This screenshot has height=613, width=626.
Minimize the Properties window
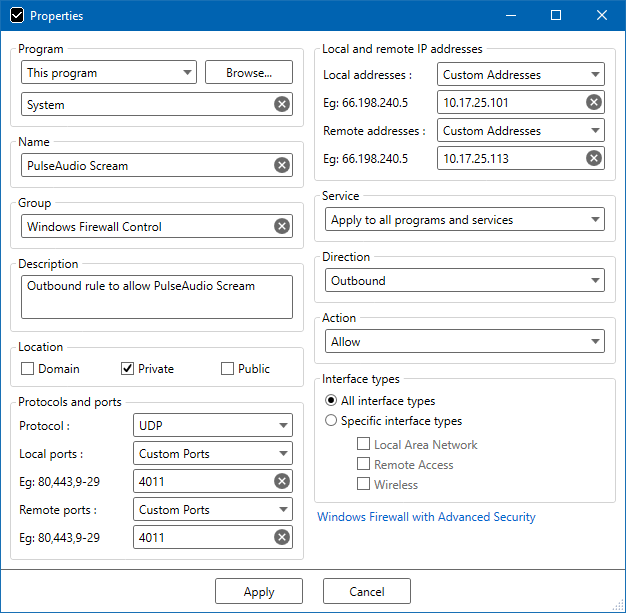pyautogui.click(x=511, y=16)
